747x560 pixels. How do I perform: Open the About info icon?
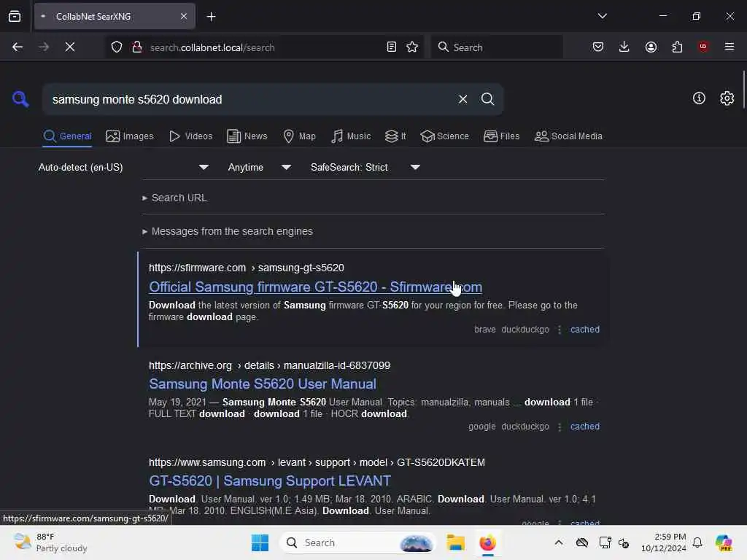pyautogui.click(x=699, y=98)
